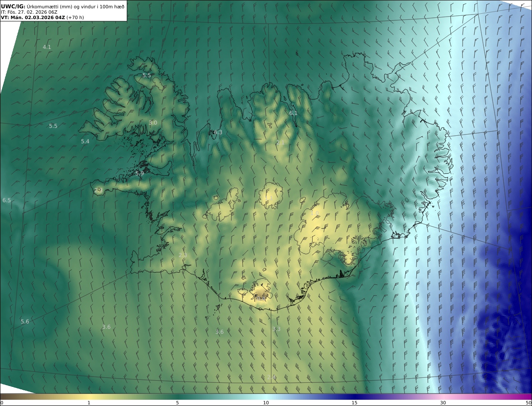The width and height of the screenshot is (532, 406).
Task: Click the 0.4 value label near the south coast
Action: point(260,298)
